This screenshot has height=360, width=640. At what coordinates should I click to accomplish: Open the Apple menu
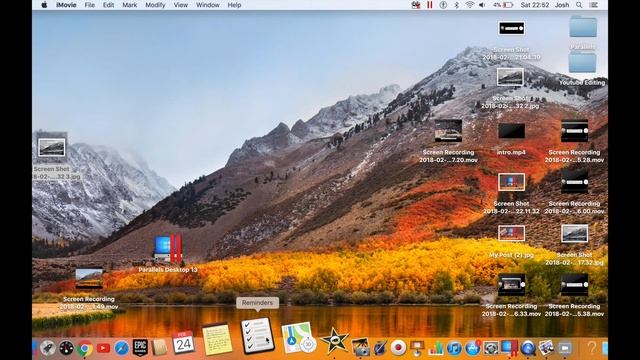(44, 5)
